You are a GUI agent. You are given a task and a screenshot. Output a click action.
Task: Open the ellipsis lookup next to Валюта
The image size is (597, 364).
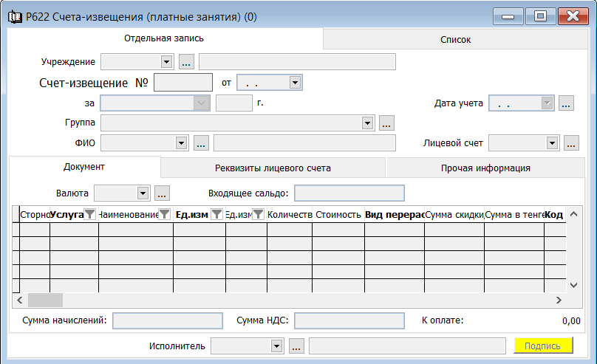point(162,193)
